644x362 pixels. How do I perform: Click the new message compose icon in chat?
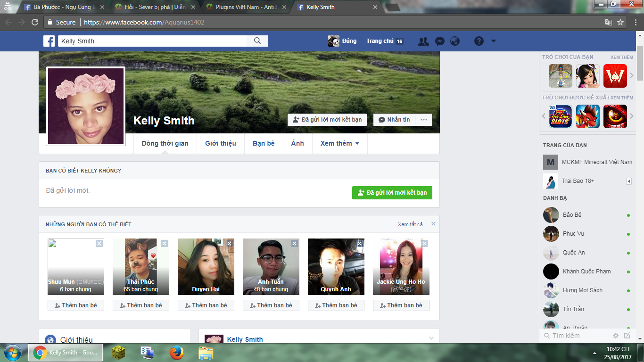pos(627,336)
